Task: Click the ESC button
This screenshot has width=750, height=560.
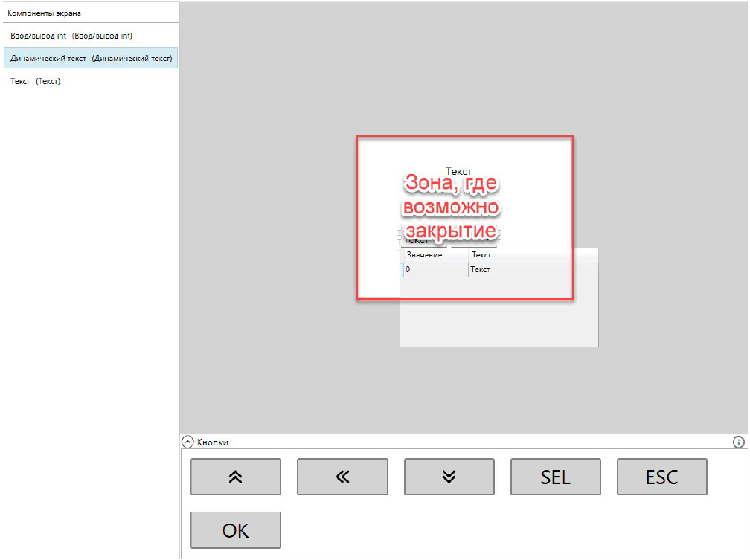Action: click(x=661, y=477)
